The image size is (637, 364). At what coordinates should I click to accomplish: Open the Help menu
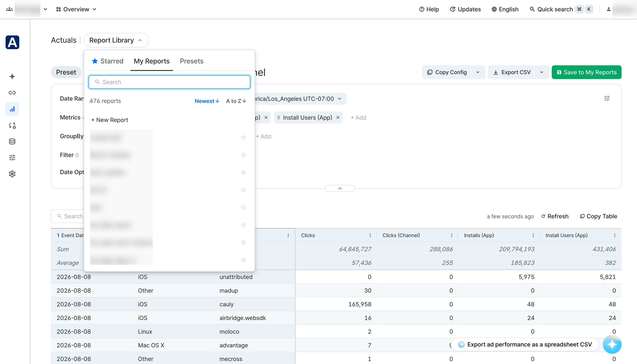click(x=429, y=9)
